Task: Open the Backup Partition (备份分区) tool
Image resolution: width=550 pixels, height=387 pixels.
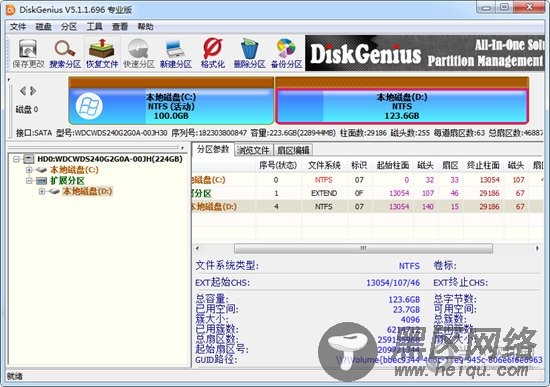Action: pos(286,53)
